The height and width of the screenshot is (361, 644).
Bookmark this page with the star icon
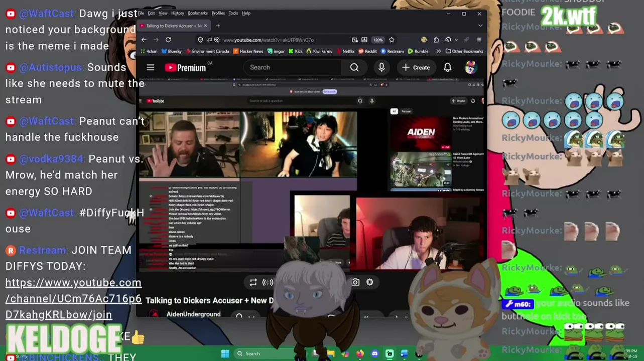pos(392,40)
